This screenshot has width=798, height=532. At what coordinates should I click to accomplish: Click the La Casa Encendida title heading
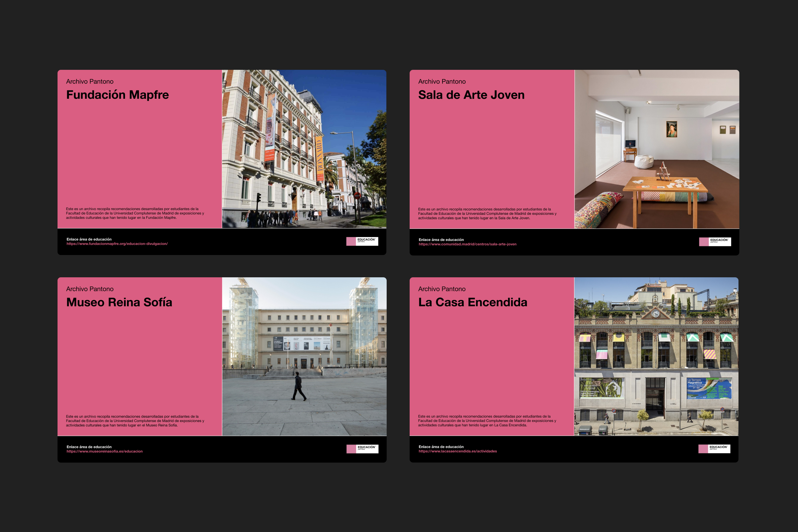472,302
